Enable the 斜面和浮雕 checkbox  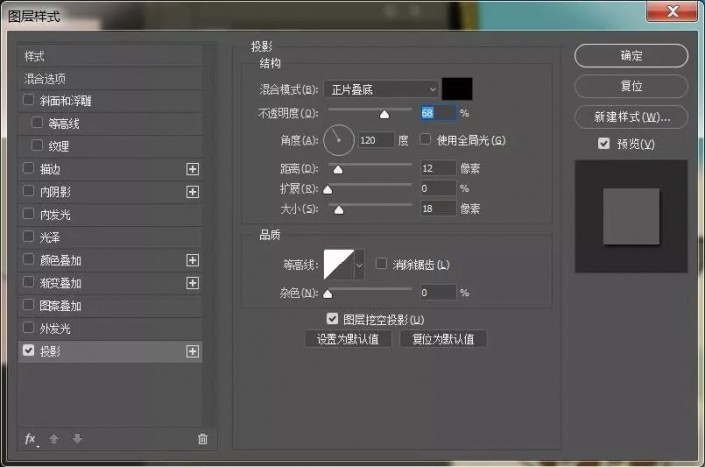28,99
